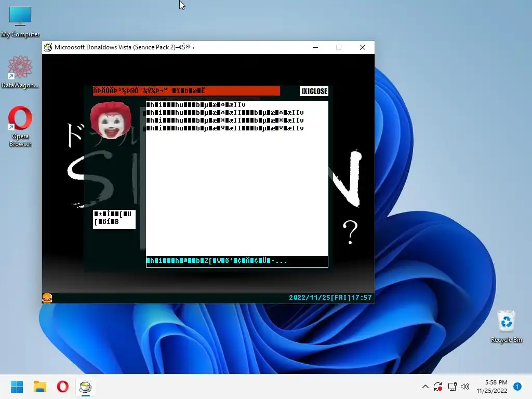
Task: Open the clock showing 5:58 PM
Action: (492, 387)
